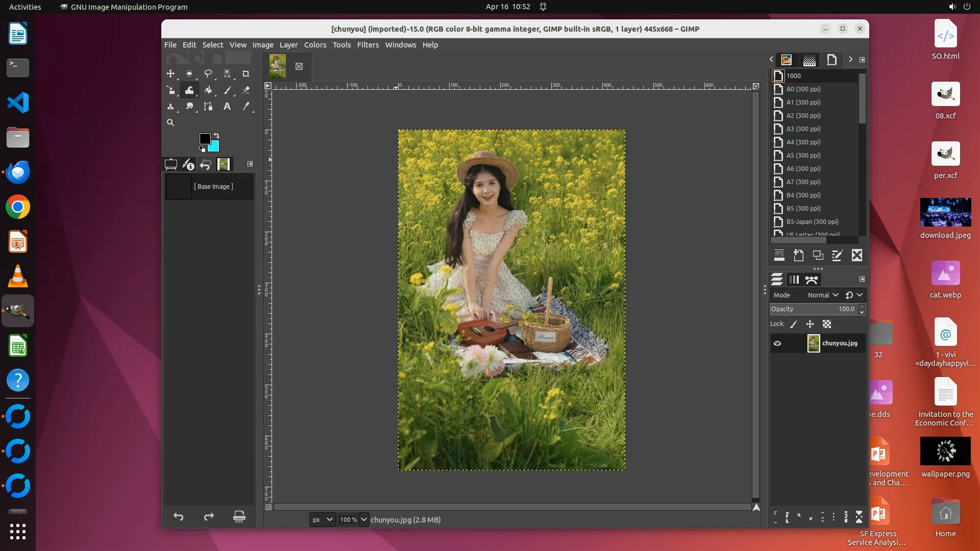Select the A4 (300 ppi) template

click(803, 142)
